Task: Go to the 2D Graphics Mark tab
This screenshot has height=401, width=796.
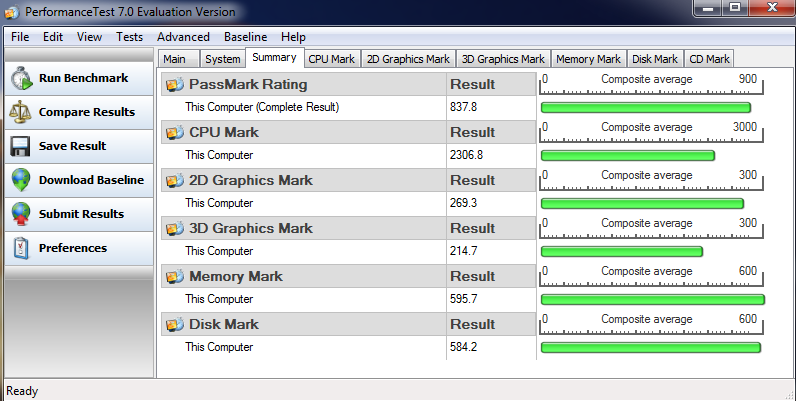Action: [x=408, y=59]
